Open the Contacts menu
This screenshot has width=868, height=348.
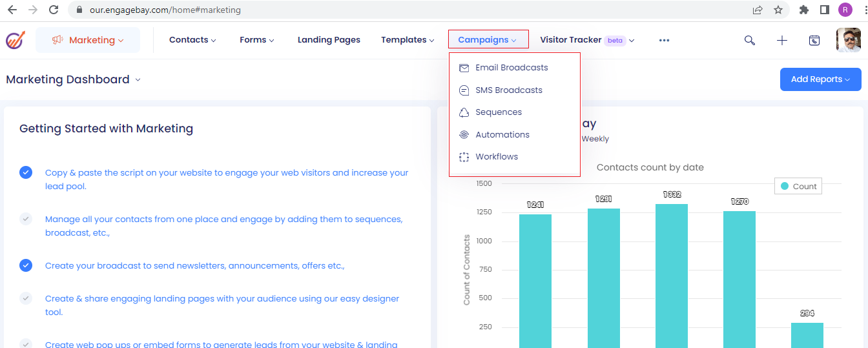(x=192, y=40)
